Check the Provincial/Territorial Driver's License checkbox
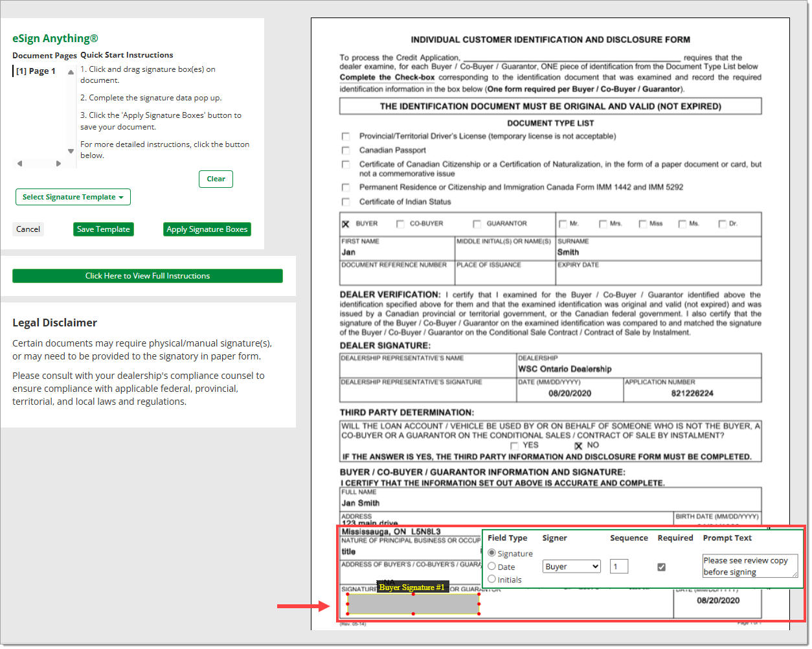The height and width of the screenshot is (649, 812). (x=346, y=137)
